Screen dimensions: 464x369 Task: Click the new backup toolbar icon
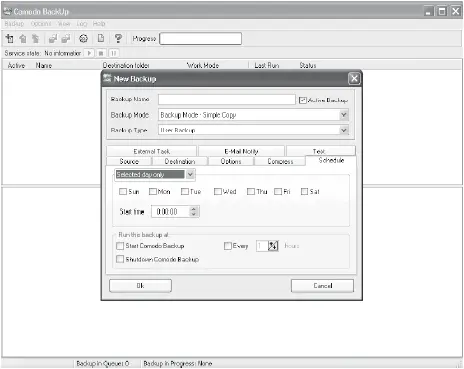(x=10, y=39)
